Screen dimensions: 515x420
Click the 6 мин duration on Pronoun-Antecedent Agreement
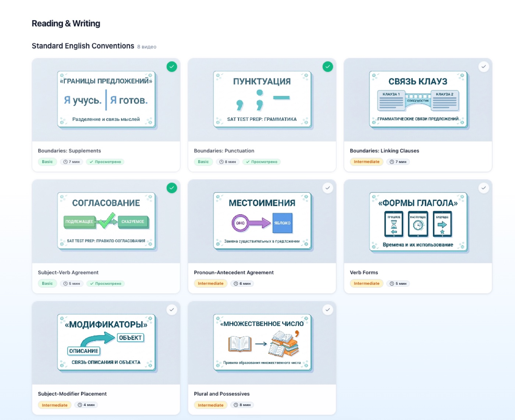(242, 283)
